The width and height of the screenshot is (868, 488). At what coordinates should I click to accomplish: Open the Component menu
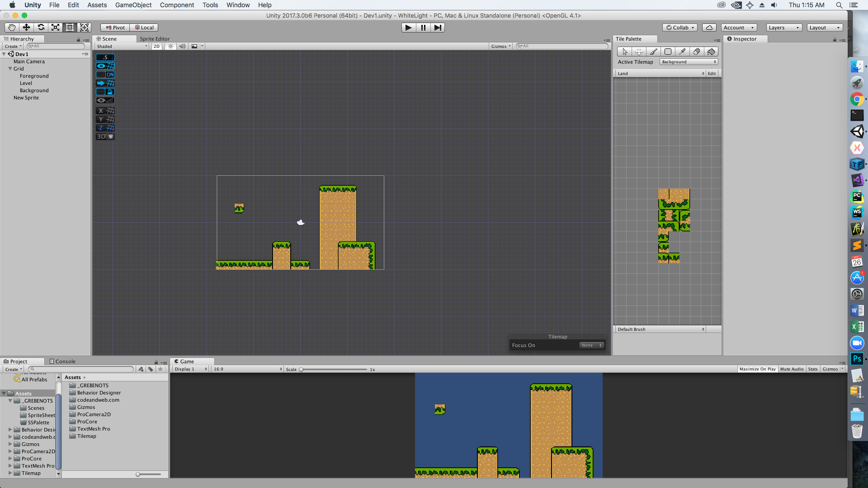[x=177, y=5]
